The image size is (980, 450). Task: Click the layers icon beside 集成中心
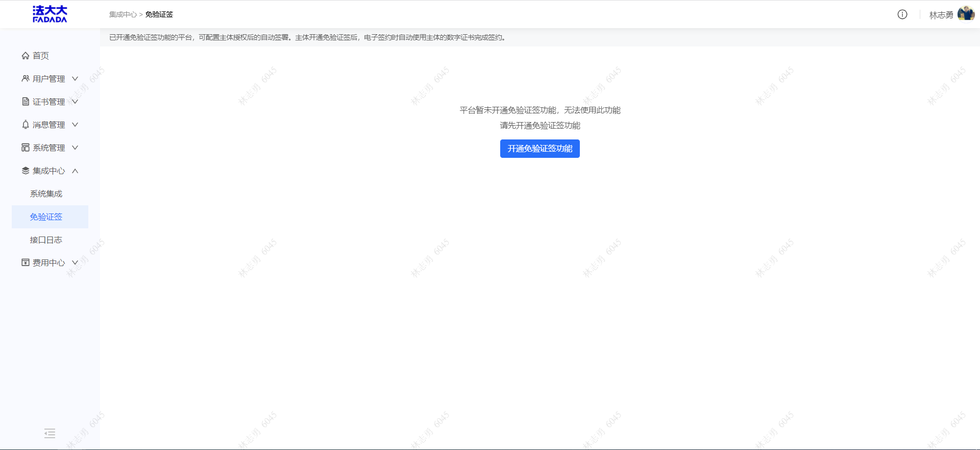coord(26,171)
